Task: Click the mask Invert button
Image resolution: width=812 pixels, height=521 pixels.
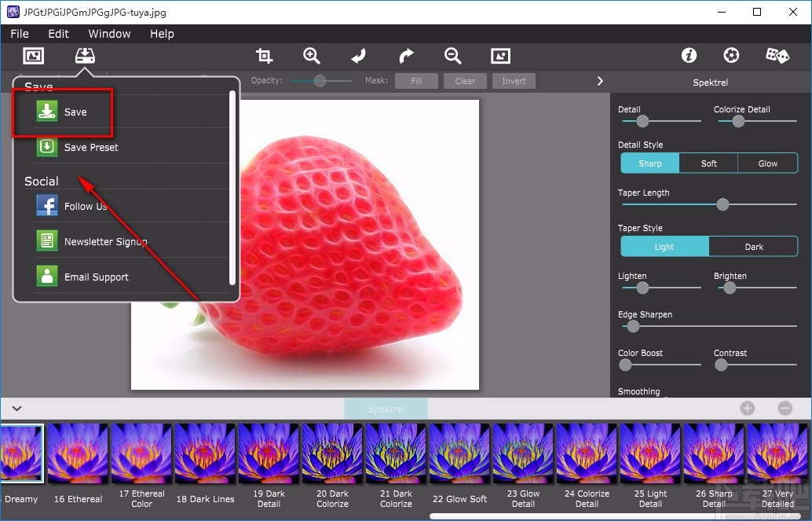Action: pyautogui.click(x=514, y=81)
